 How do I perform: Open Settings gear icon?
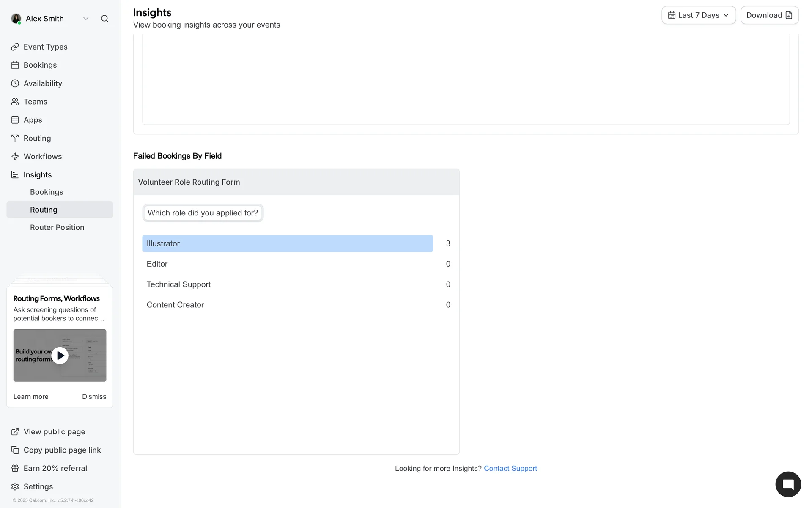(15, 486)
